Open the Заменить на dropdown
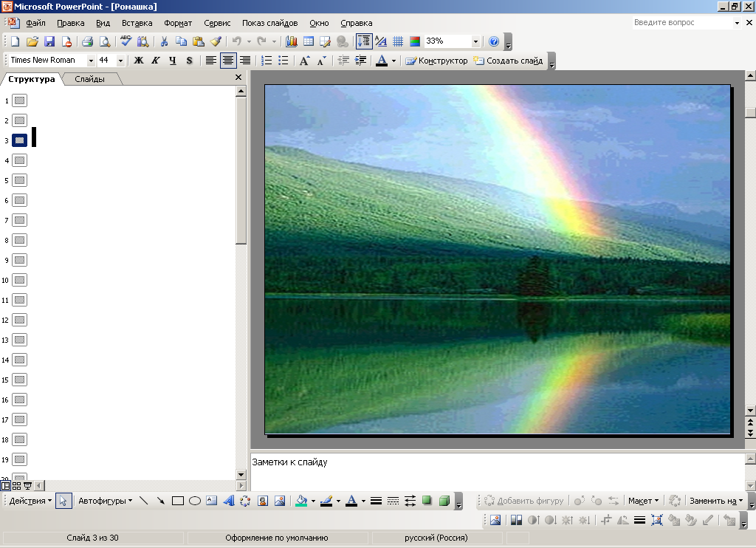The height and width of the screenshot is (548, 756). coord(716,501)
